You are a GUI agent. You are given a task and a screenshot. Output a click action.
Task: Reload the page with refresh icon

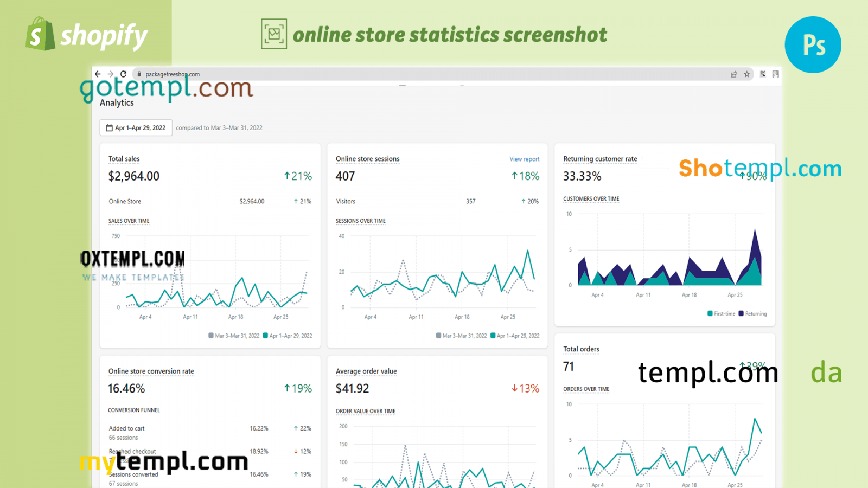click(124, 74)
